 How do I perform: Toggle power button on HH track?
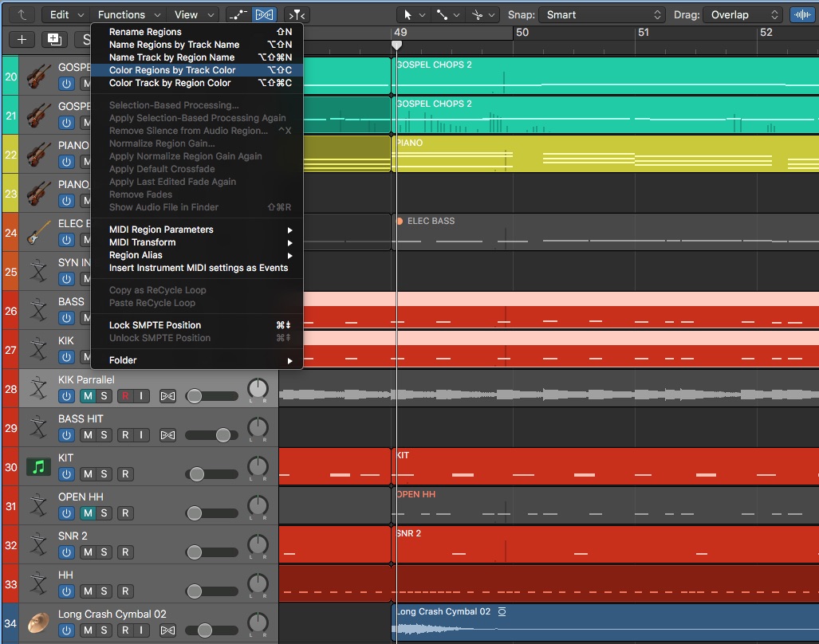click(x=67, y=591)
